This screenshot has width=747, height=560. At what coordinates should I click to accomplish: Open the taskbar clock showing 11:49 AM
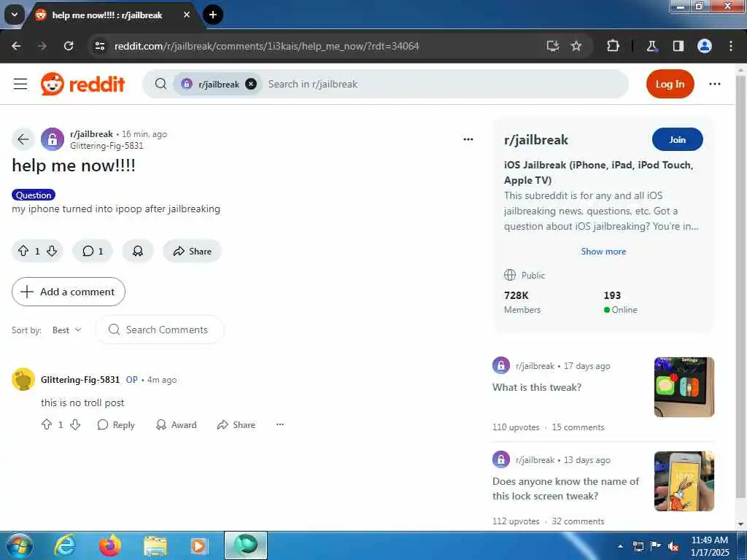pyautogui.click(x=710, y=546)
